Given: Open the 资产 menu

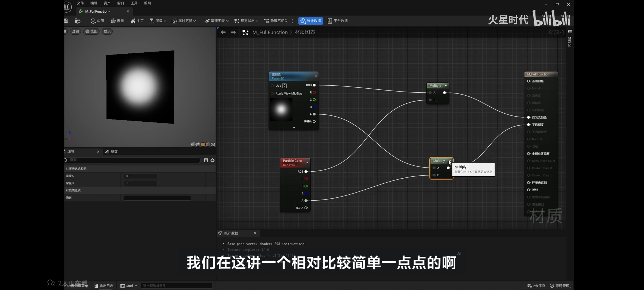Looking at the screenshot, I should tap(107, 3).
